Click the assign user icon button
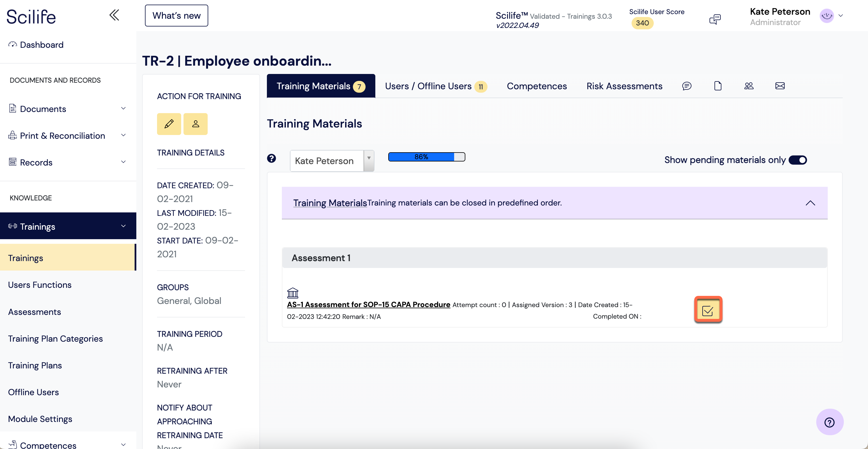 196,124
